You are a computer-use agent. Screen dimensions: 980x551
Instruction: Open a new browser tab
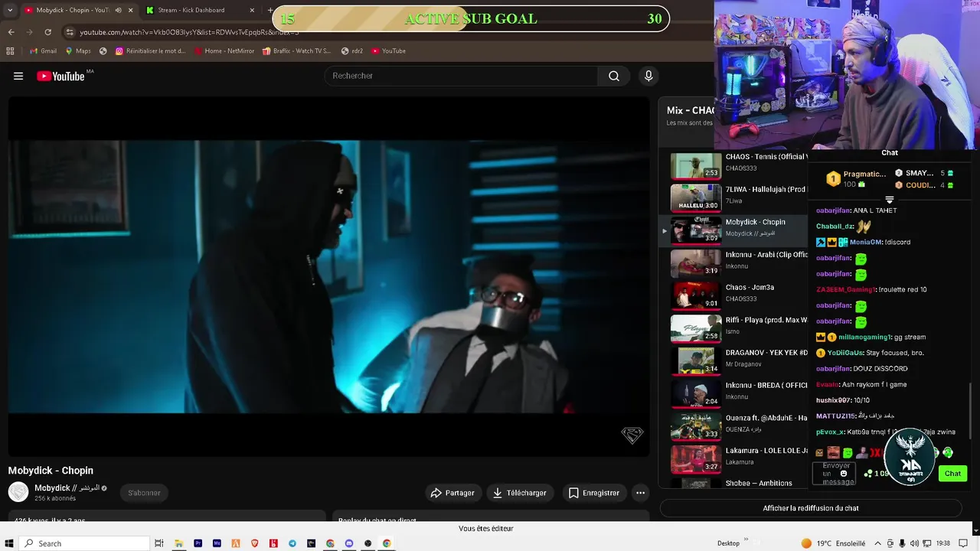click(x=269, y=10)
